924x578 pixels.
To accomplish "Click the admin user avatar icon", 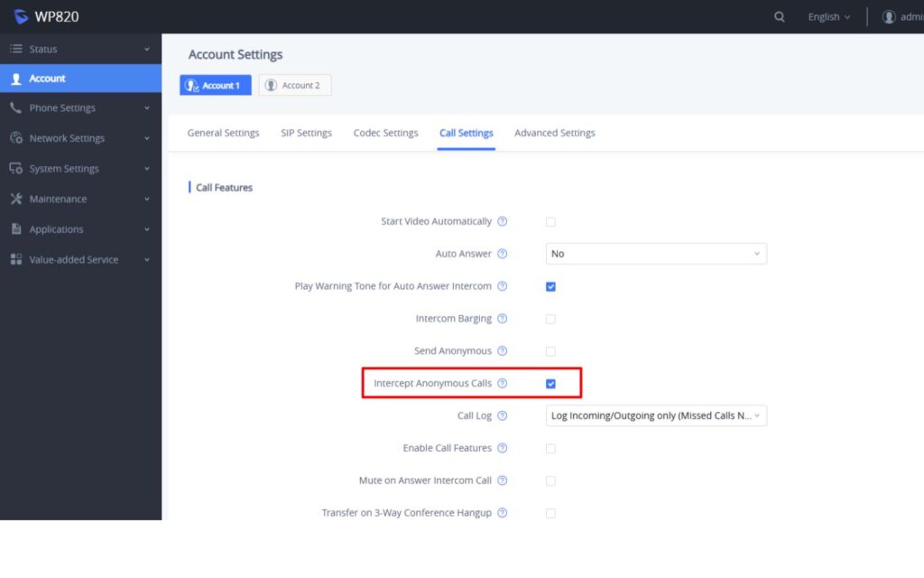I will (889, 17).
